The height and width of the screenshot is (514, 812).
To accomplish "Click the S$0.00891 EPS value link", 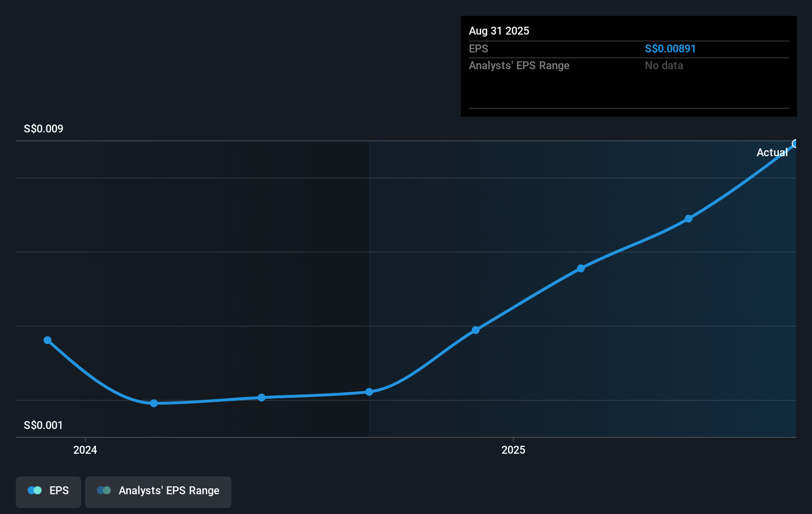I will point(670,48).
